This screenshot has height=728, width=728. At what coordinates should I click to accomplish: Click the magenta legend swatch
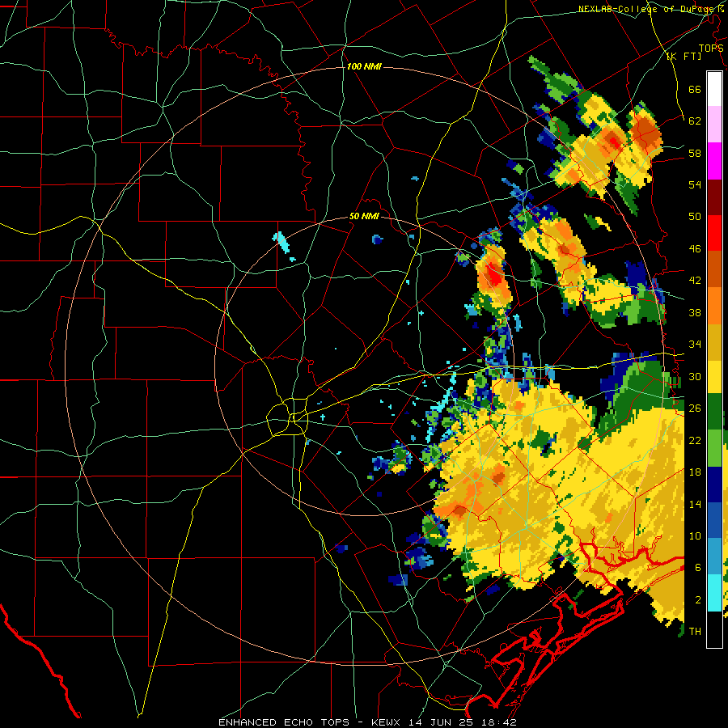[714, 161]
